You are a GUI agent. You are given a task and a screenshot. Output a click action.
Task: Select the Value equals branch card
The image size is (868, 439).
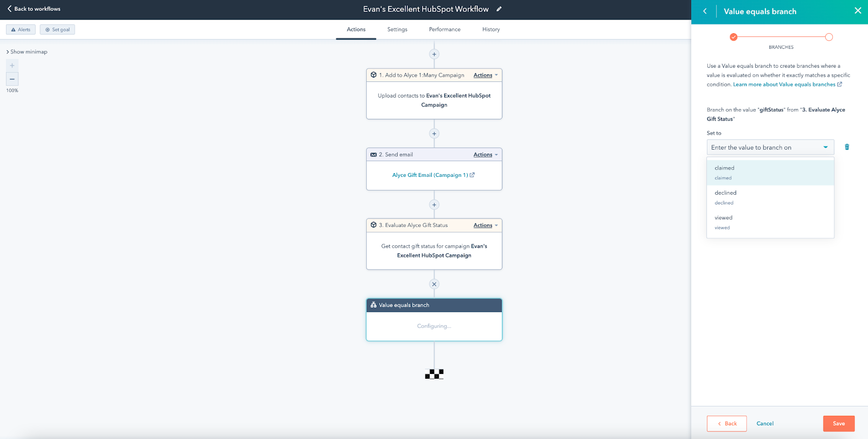(x=434, y=320)
